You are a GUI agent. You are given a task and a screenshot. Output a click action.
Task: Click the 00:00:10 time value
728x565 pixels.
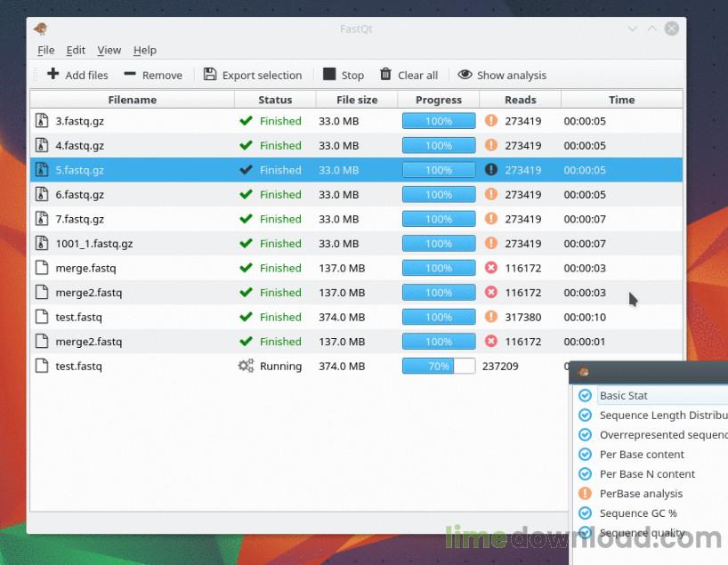click(585, 317)
